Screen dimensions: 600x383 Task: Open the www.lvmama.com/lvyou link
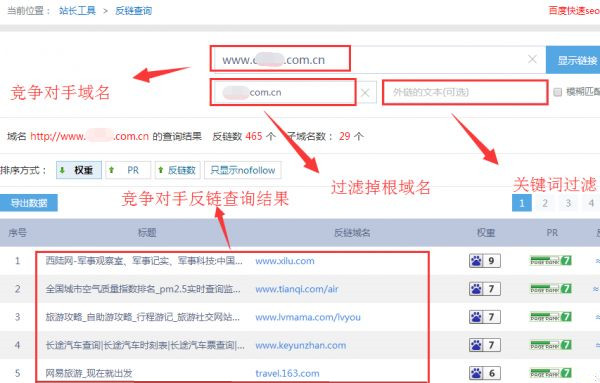point(308,317)
